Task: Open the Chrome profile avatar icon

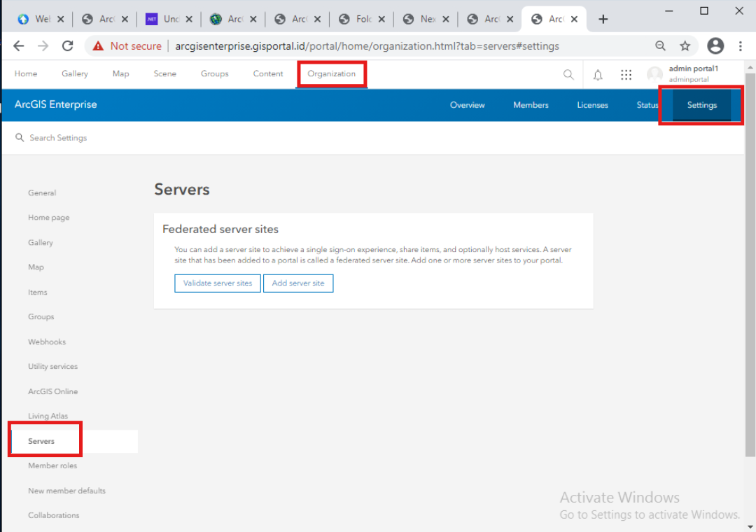Action: point(715,45)
